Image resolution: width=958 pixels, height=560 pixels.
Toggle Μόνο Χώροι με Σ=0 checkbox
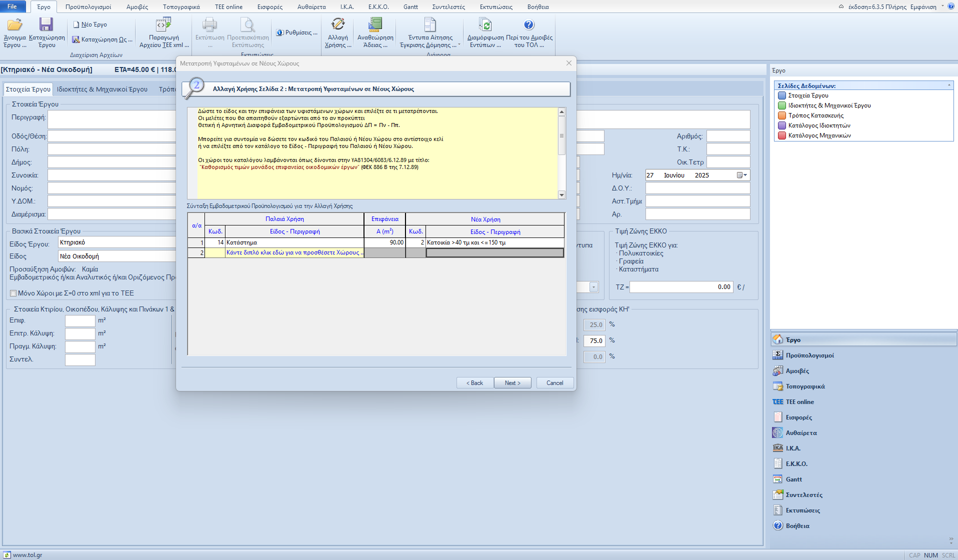coord(13,293)
